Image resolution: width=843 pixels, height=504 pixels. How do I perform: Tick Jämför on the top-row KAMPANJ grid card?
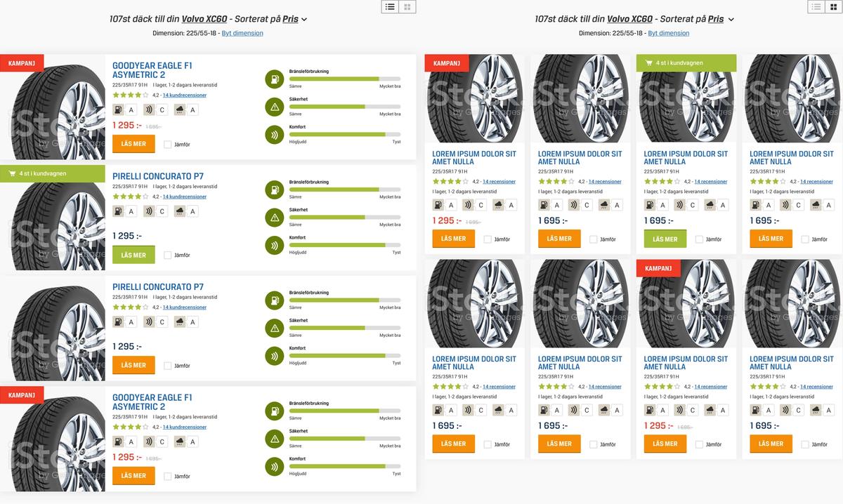click(488, 239)
